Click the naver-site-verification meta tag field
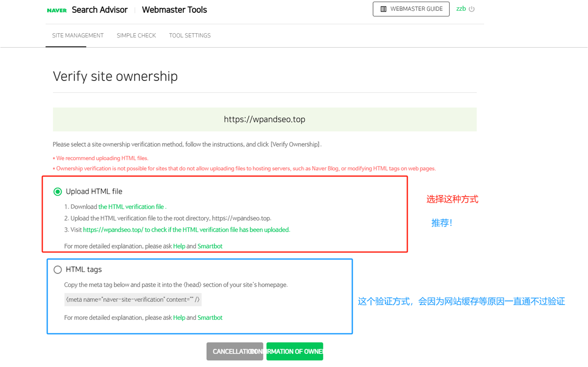The height and width of the screenshot is (367, 588). [133, 299]
